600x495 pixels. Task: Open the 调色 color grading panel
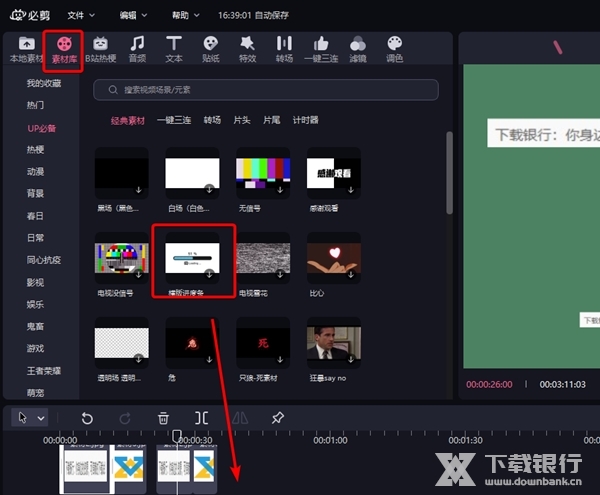pos(395,50)
